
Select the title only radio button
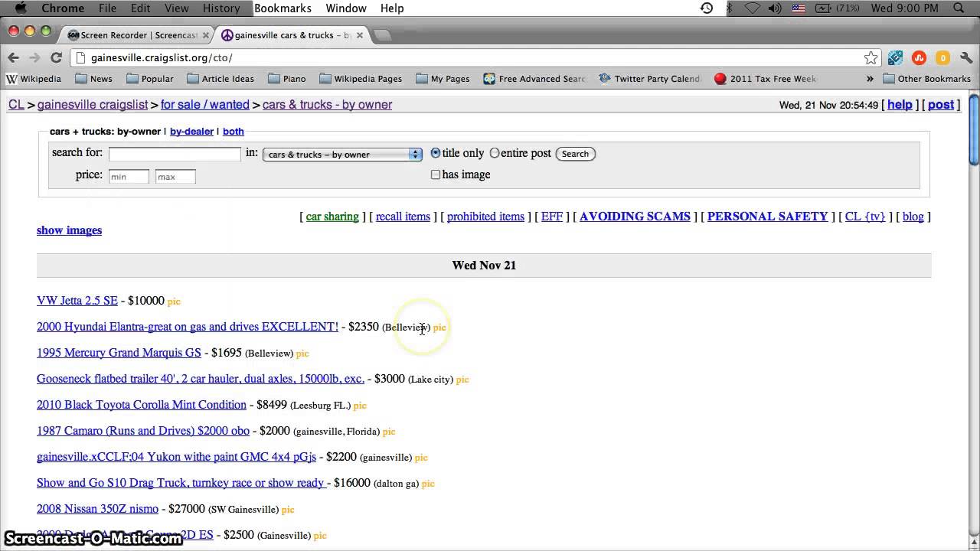tap(436, 153)
